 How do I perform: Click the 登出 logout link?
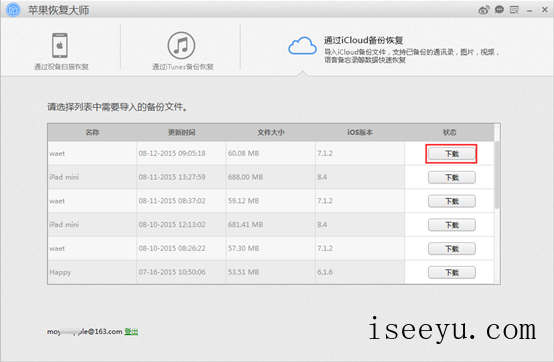click(x=131, y=332)
